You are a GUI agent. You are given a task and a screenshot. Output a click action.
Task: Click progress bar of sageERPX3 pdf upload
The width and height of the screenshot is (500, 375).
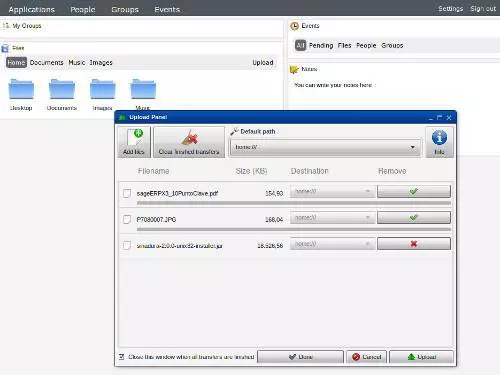click(x=294, y=203)
